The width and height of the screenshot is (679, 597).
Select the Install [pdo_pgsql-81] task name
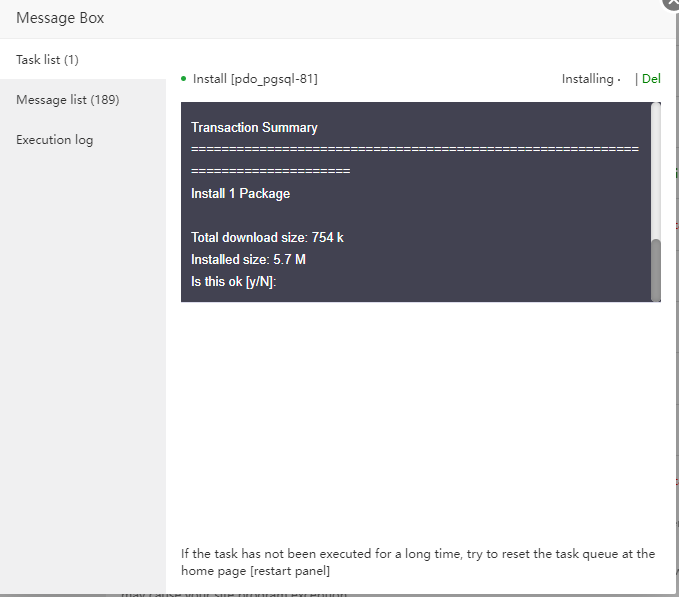[x=255, y=79]
